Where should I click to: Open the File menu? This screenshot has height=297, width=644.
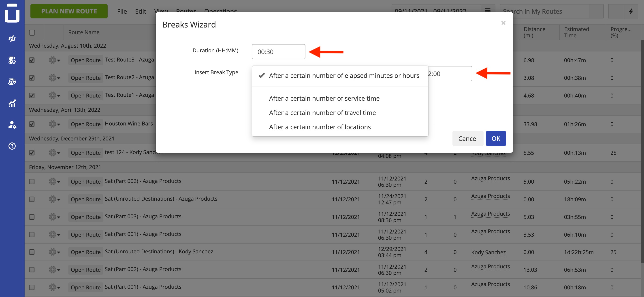coord(122,11)
